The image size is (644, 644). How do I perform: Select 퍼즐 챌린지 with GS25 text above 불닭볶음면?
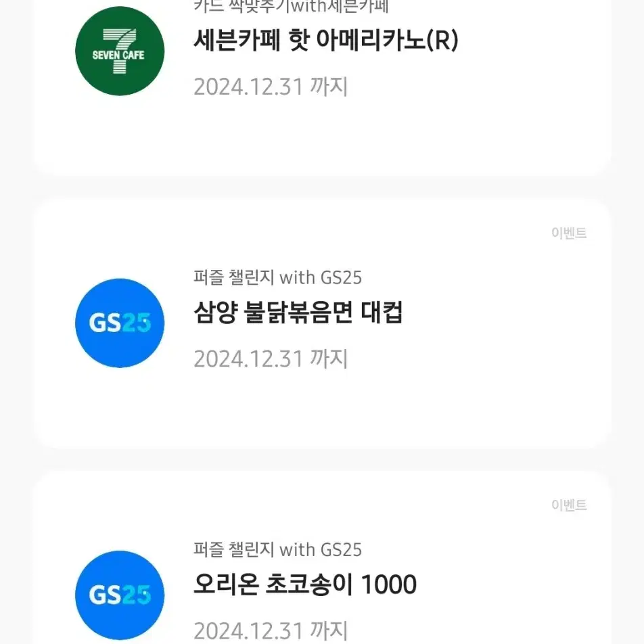click(277, 277)
